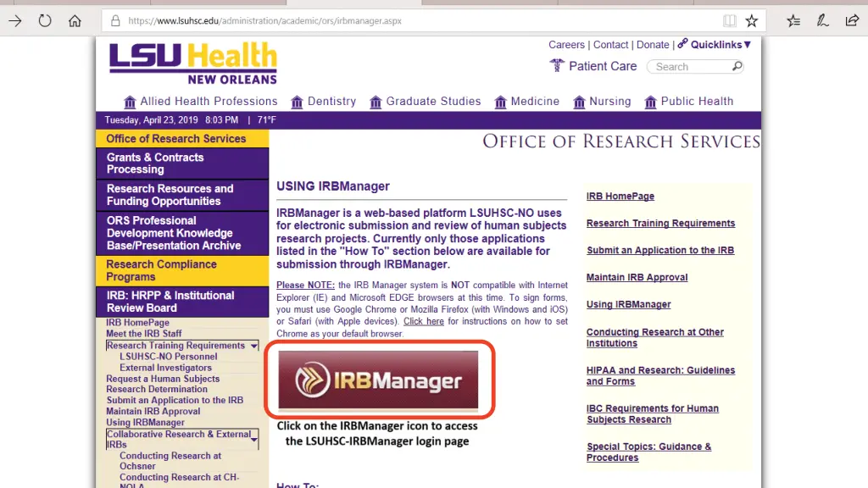
Task: Click the browser address bar URL
Action: (264, 21)
